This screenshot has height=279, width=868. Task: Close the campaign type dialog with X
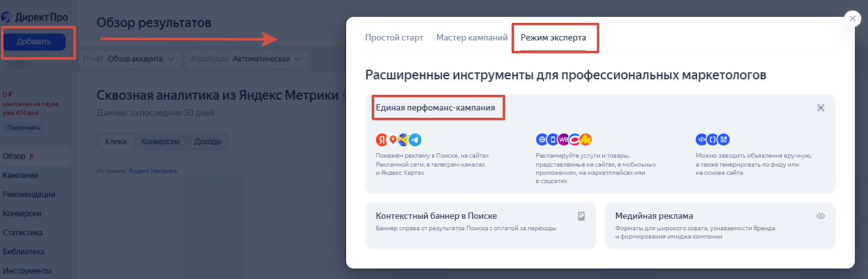tap(852, 18)
